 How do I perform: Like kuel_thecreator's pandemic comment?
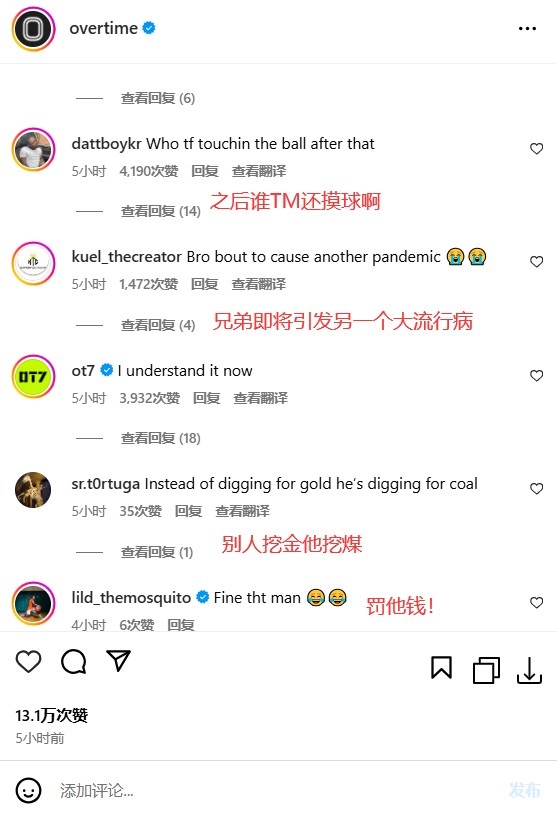tap(536, 262)
